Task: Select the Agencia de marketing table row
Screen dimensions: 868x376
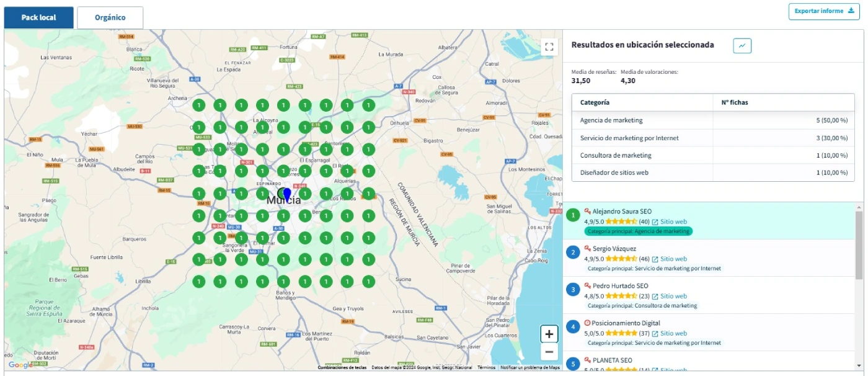Action: [x=713, y=120]
